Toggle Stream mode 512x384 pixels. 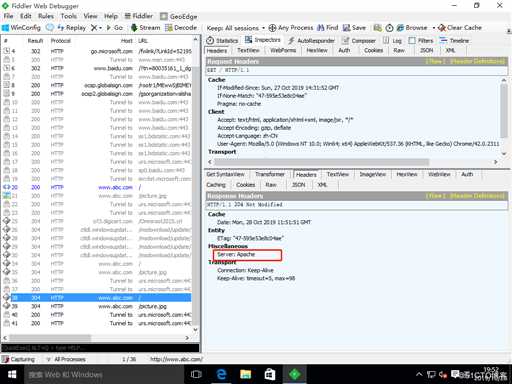(145, 28)
